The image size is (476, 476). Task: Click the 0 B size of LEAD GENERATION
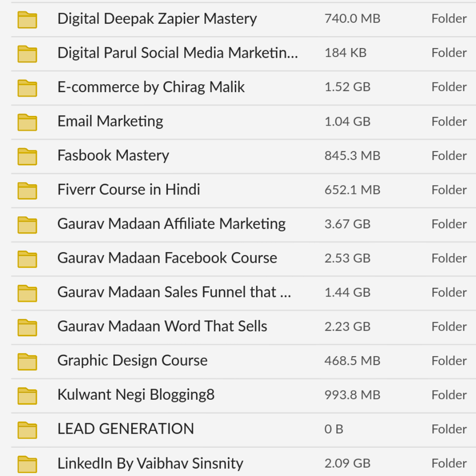334,429
